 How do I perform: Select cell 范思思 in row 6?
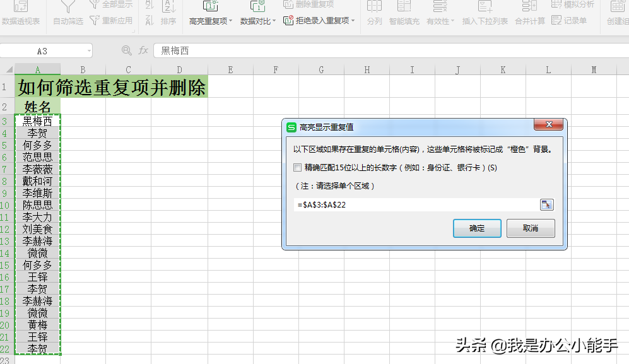point(38,157)
